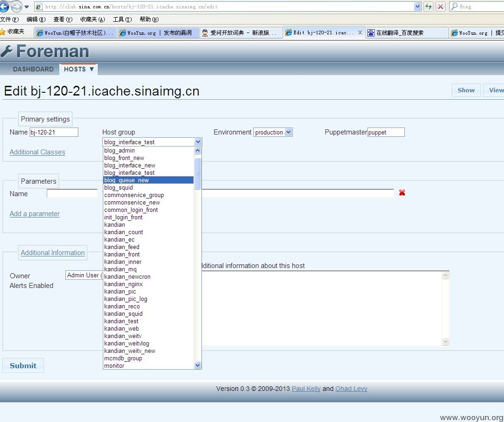Open the 文件(F) menu
This screenshot has width=504, height=422.
pos(9,19)
